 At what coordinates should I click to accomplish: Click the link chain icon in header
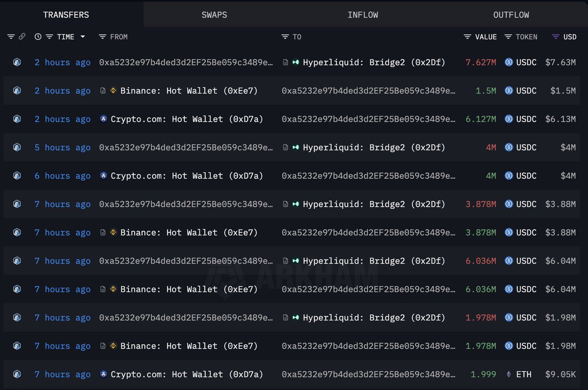point(22,37)
